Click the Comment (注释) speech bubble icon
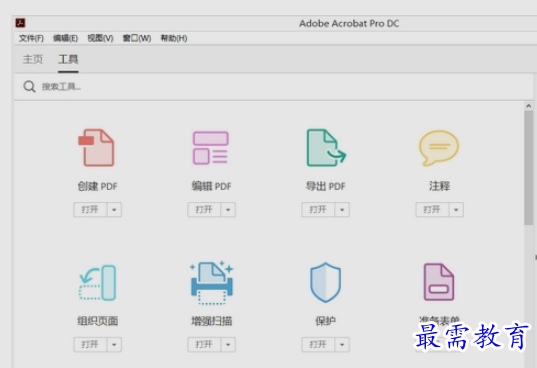Viewport: 537px width, 368px height. [439, 148]
